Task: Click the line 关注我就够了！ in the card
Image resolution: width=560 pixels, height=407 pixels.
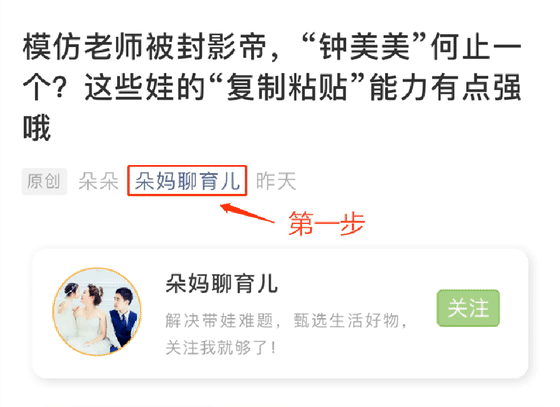Action: (221, 347)
